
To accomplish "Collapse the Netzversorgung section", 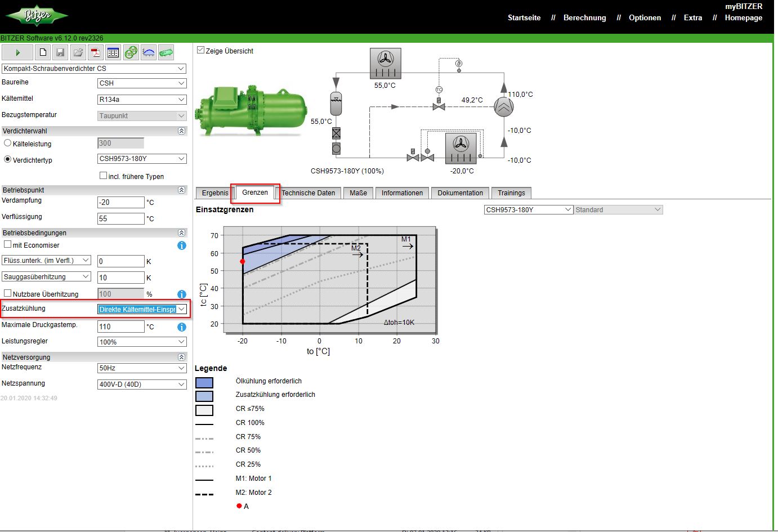I will click(x=181, y=357).
